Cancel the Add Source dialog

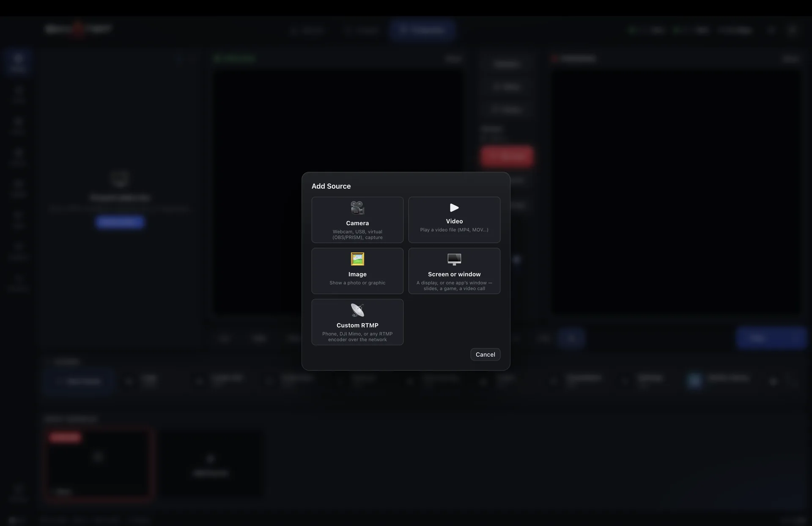coord(485,355)
